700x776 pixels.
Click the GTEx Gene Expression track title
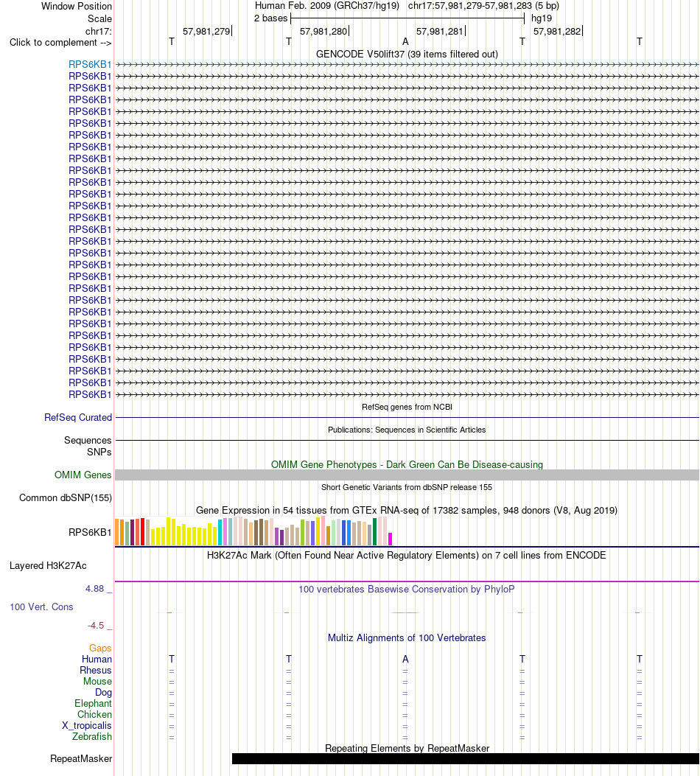click(407, 510)
